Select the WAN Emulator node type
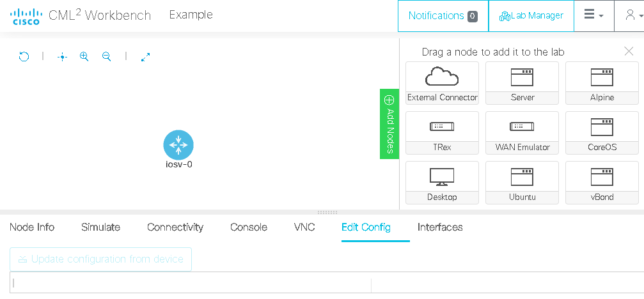This screenshot has width=644, height=299. [x=522, y=132]
